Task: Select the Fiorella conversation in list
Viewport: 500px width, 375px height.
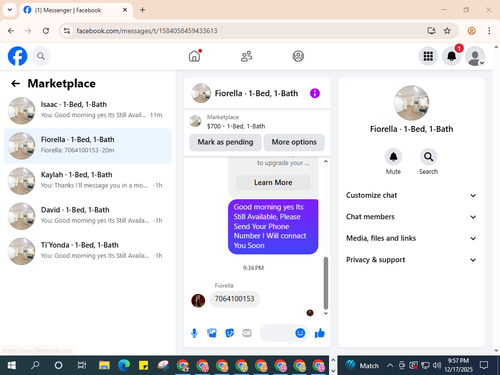Action: coord(88,146)
